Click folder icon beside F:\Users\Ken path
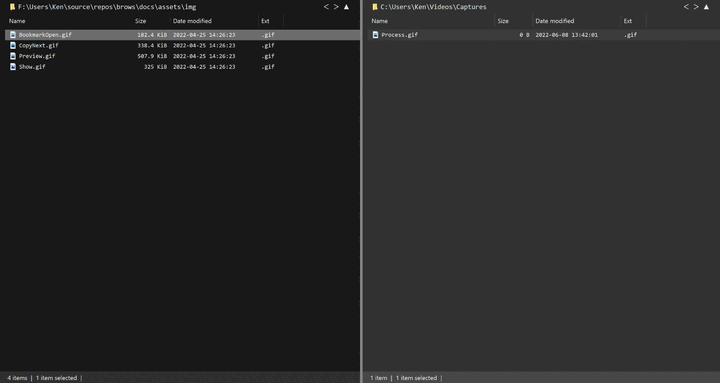 pos(12,7)
